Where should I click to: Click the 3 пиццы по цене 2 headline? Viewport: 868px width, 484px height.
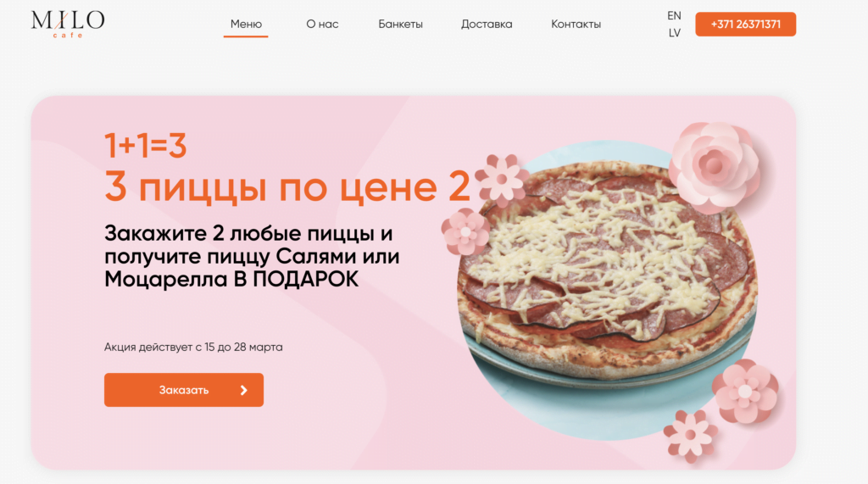(x=287, y=187)
